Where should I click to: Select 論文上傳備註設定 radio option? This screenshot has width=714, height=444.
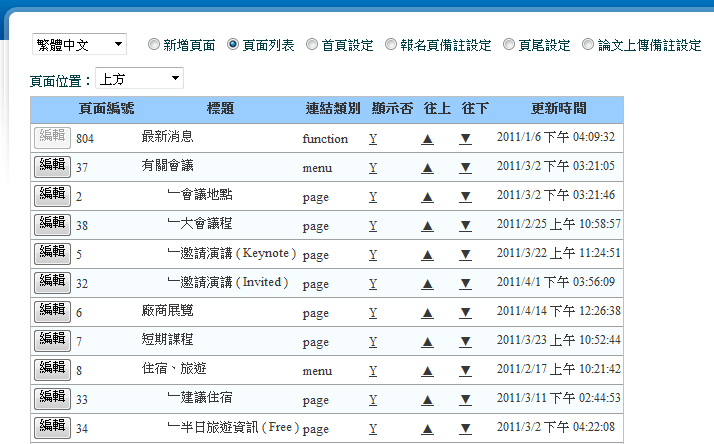(589, 45)
